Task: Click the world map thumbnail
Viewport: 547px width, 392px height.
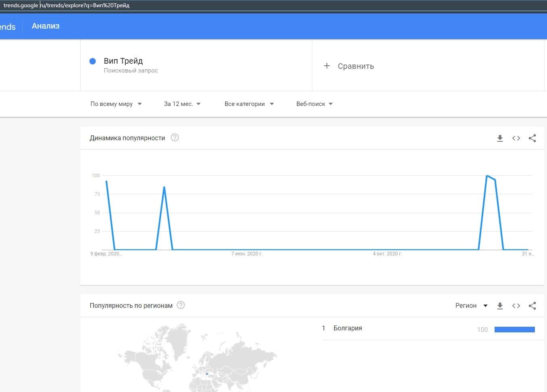Action: (198, 358)
